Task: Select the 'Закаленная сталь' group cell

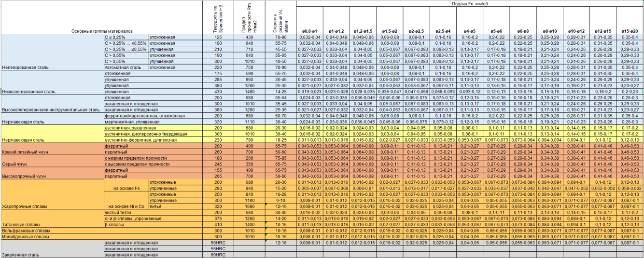Action: 22,255
